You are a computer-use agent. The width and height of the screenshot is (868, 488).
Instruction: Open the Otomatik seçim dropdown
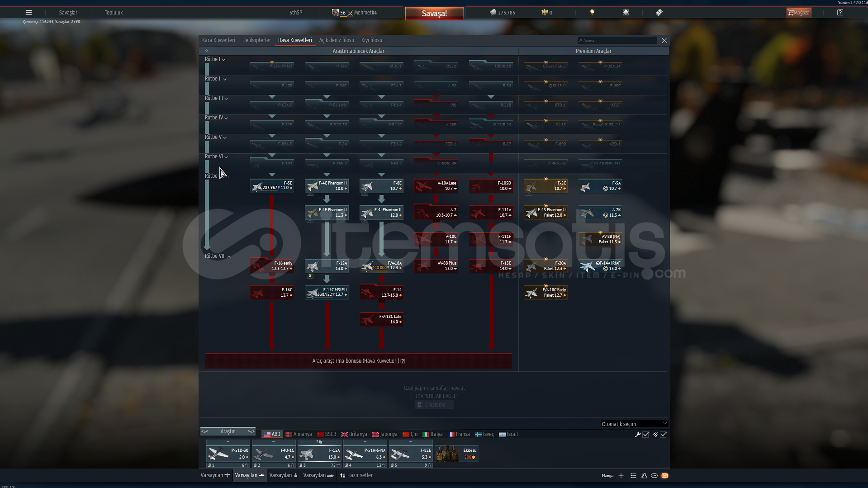[x=634, y=424]
